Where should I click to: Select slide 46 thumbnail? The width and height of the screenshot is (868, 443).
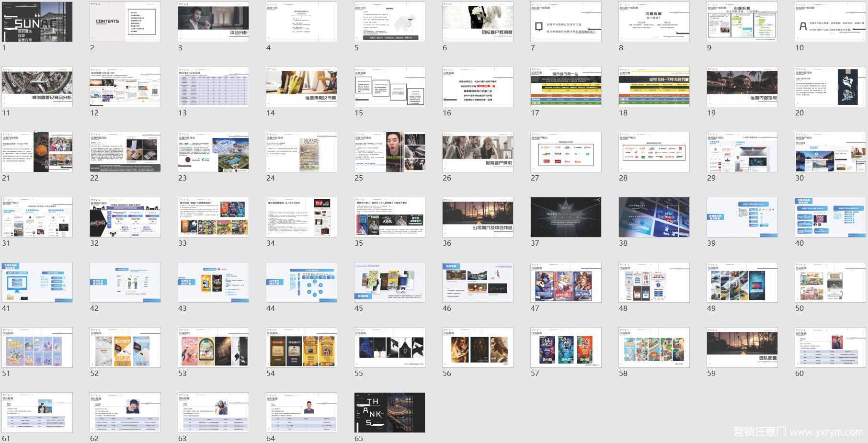(x=478, y=283)
